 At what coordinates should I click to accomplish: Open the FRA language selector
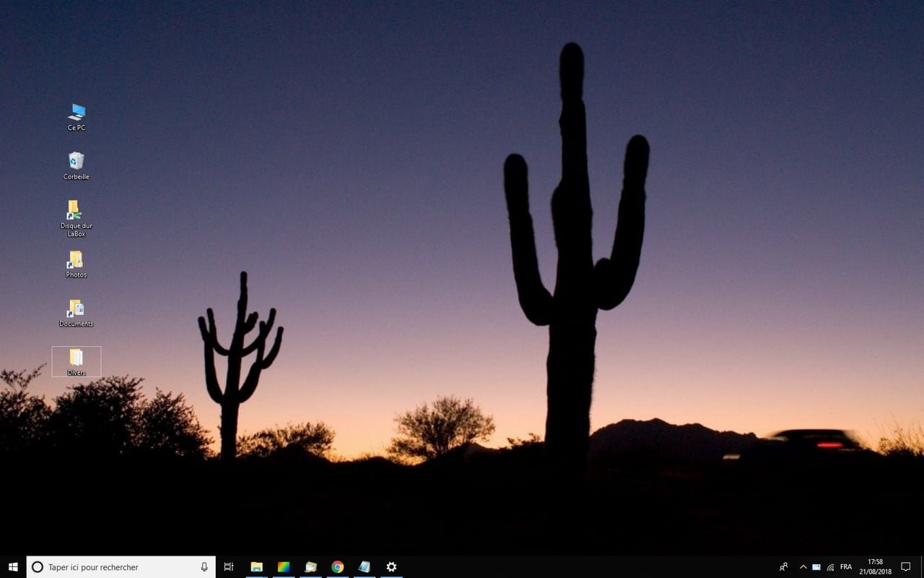(846, 567)
